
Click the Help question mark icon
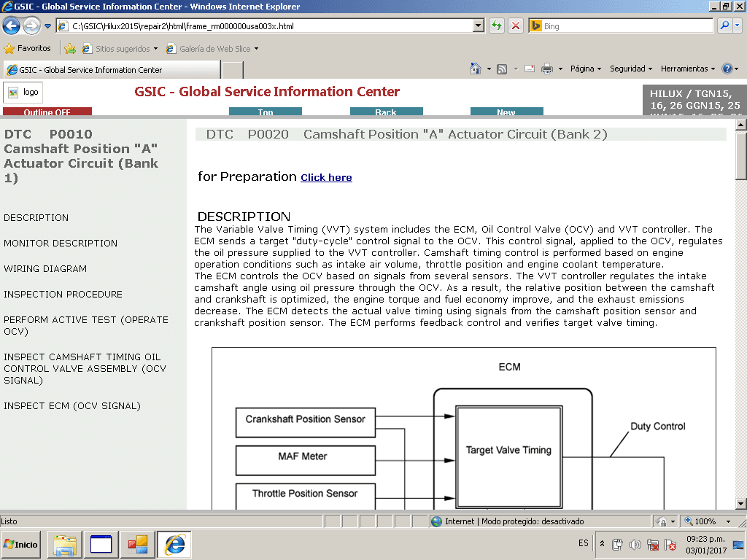pyautogui.click(x=727, y=69)
